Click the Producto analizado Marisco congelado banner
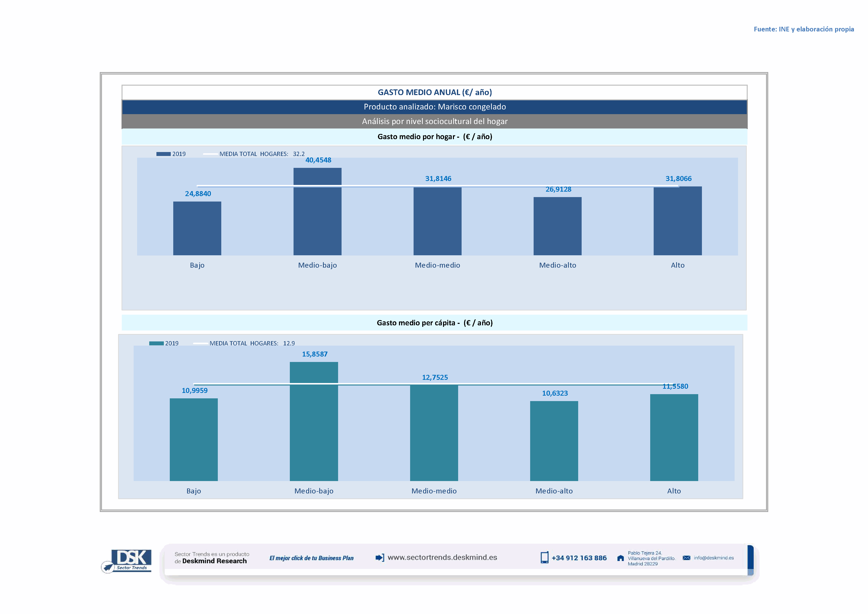The height and width of the screenshot is (614, 868). (x=434, y=107)
